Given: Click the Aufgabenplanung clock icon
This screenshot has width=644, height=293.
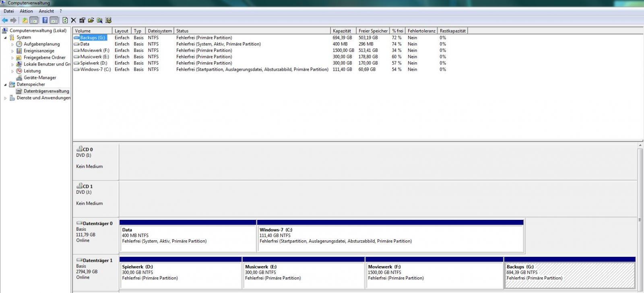Looking at the screenshot, I should pyautogui.click(x=19, y=44).
